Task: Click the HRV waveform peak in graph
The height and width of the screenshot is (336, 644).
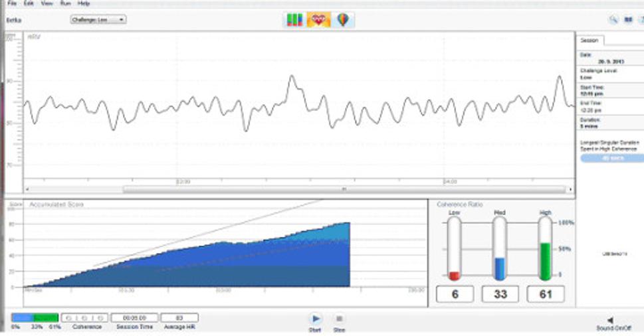Action: [292, 77]
